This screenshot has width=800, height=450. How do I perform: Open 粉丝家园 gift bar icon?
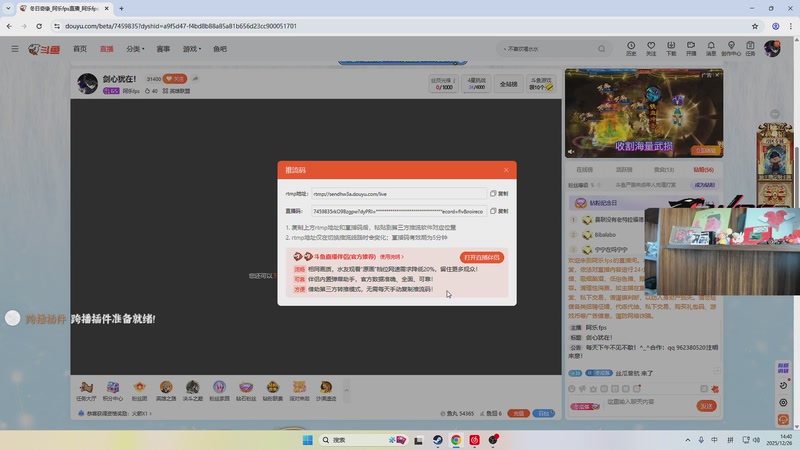(x=219, y=391)
